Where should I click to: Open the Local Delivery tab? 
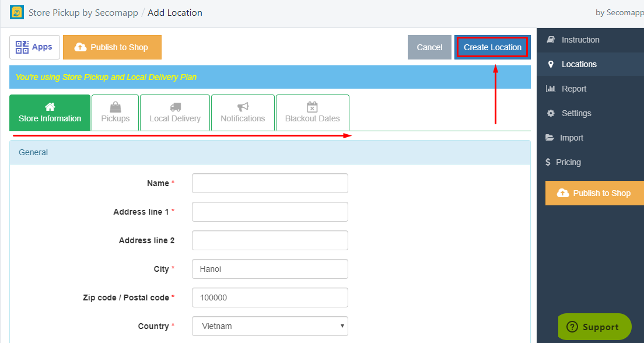176,113
